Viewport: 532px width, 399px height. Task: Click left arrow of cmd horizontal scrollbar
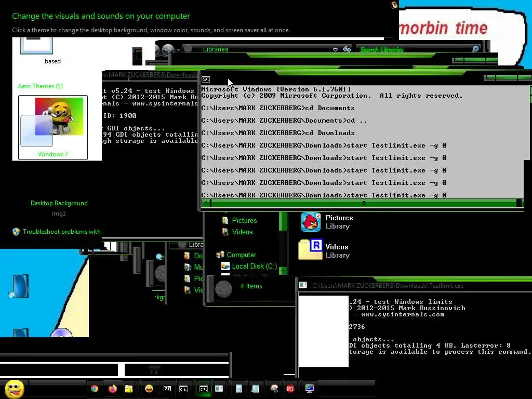(206, 203)
